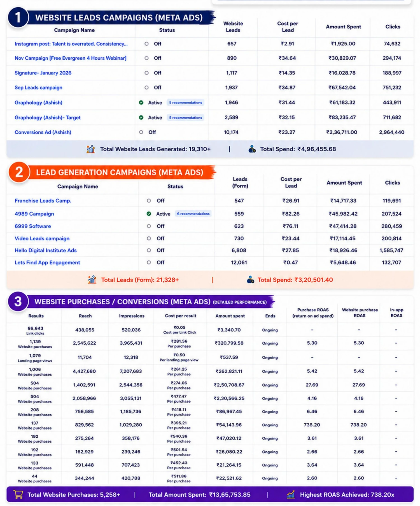Click the ₹0.47 cost per lead cell
The image size is (420, 506).
click(x=290, y=263)
